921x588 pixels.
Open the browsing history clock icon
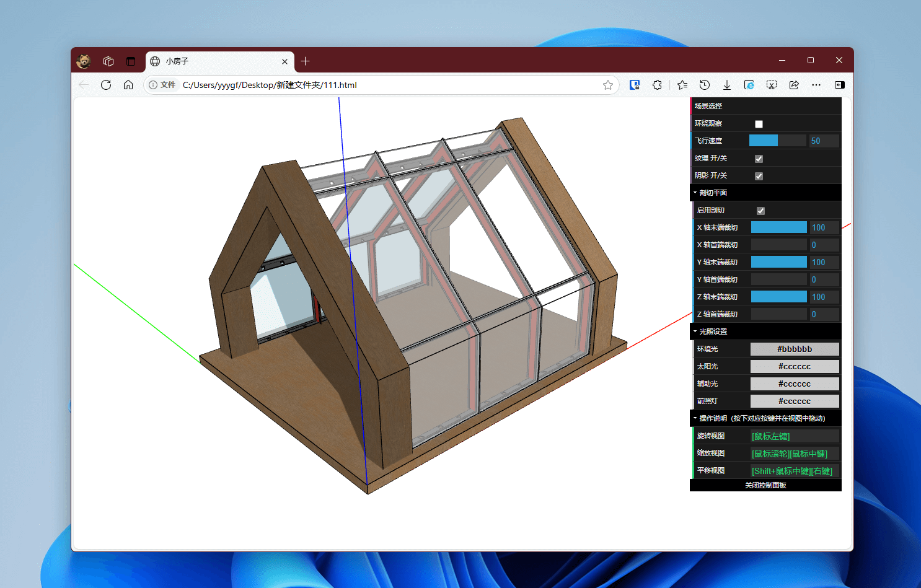(x=705, y=85)
